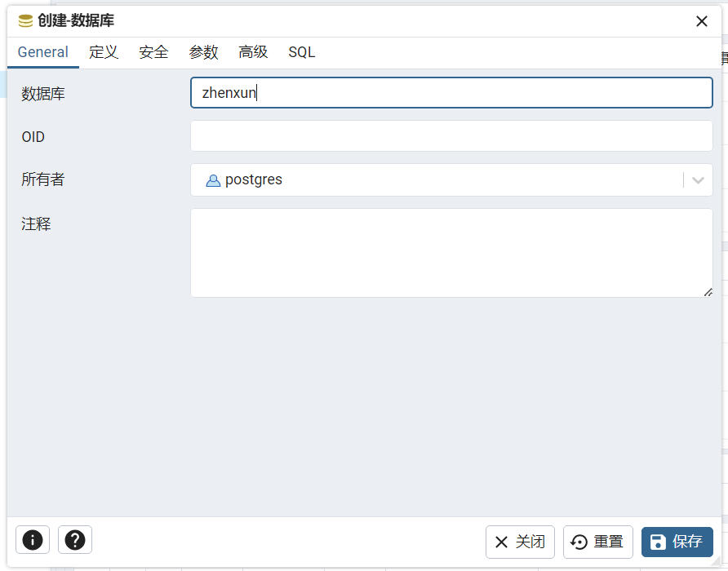
Task: Click the database icon in the title bar
Action: coord(26,21)
